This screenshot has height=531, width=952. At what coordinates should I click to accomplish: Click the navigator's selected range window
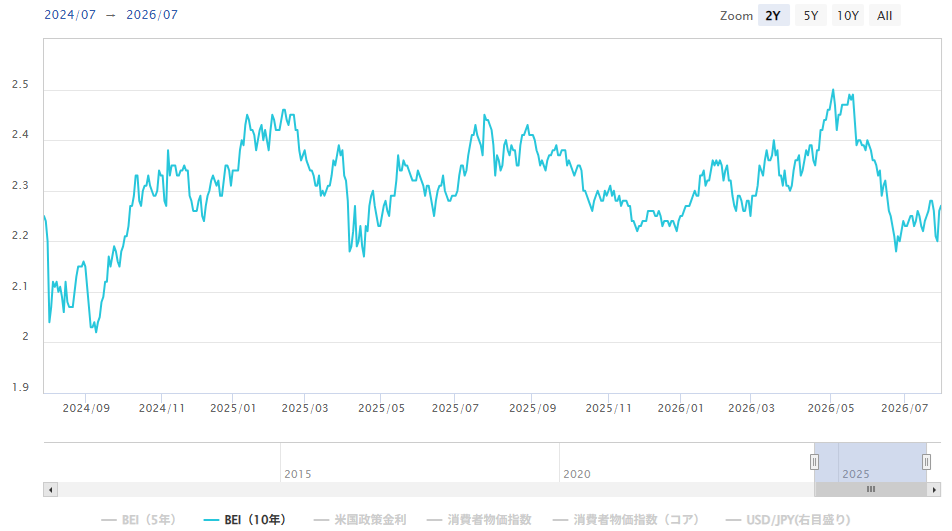[x=870, y=462]
